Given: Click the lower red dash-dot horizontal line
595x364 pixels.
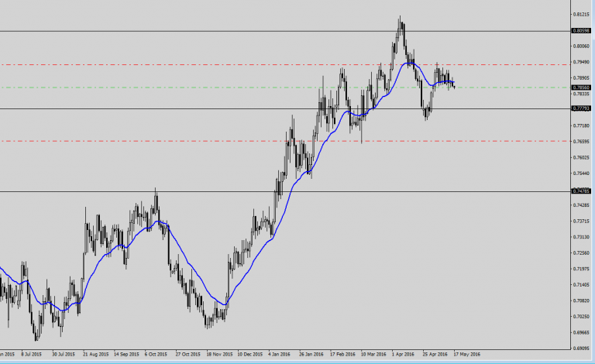Looking at the screenshot, I should pyautogui.click(x=232, y=141).
